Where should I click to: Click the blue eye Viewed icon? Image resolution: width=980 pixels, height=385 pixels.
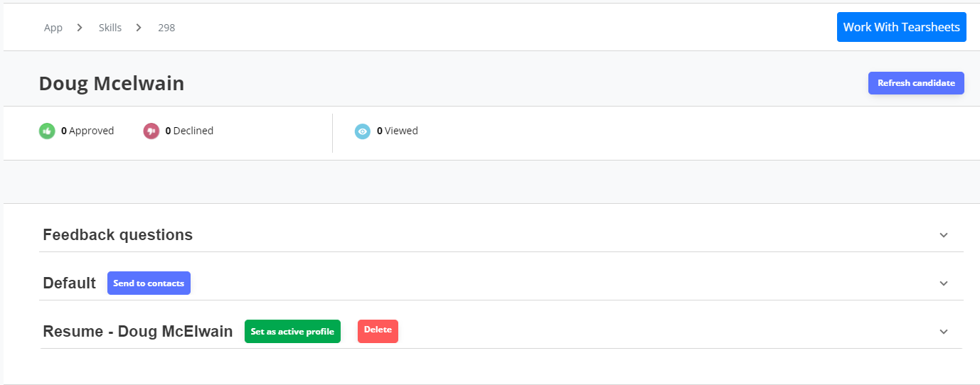click(x=363, y=131)
